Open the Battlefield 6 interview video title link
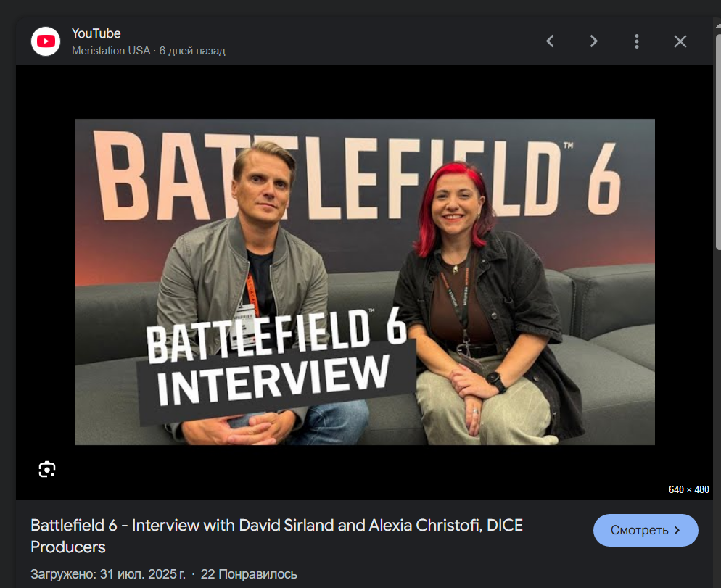The width and height of the screenshot is (721, 588). [277, 536]
